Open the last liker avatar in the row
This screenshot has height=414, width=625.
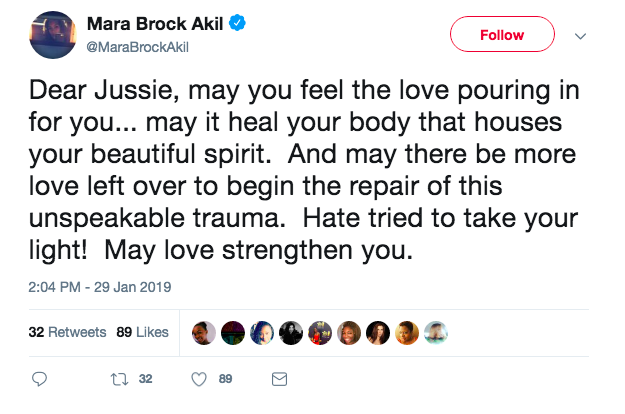(436, 333)
